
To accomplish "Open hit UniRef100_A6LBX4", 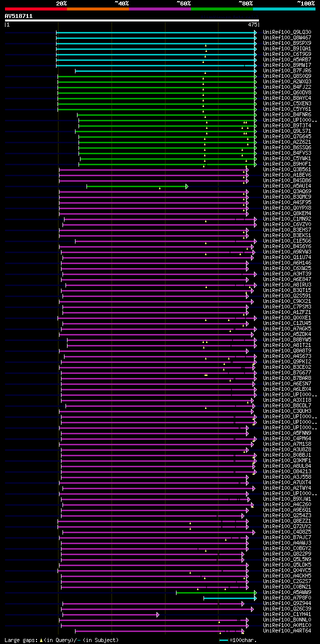I will 287,389.
